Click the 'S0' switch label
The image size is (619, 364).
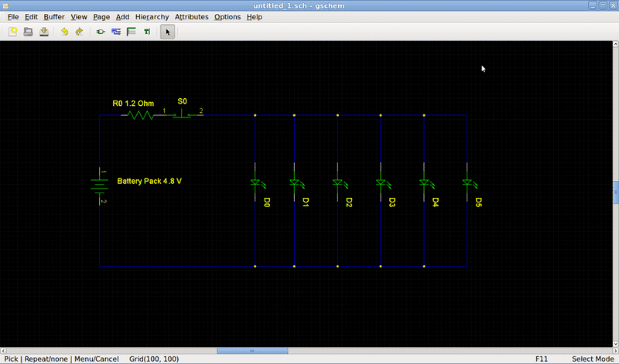(x=182, y=101)
